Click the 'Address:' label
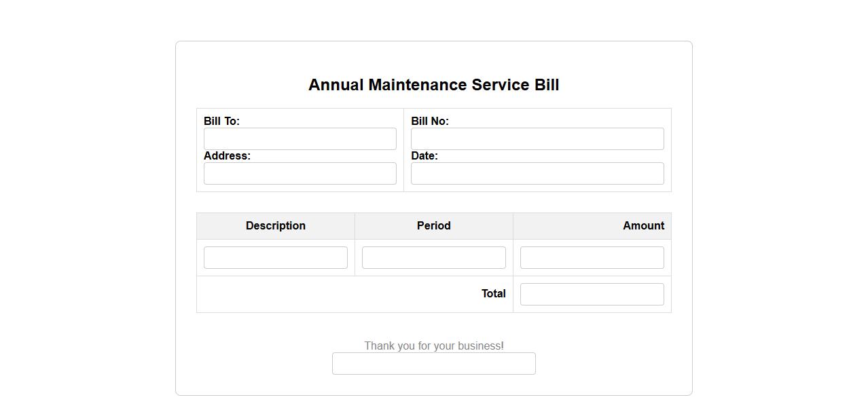Screen dimensions: 868x408 click(x=227, y=155)
